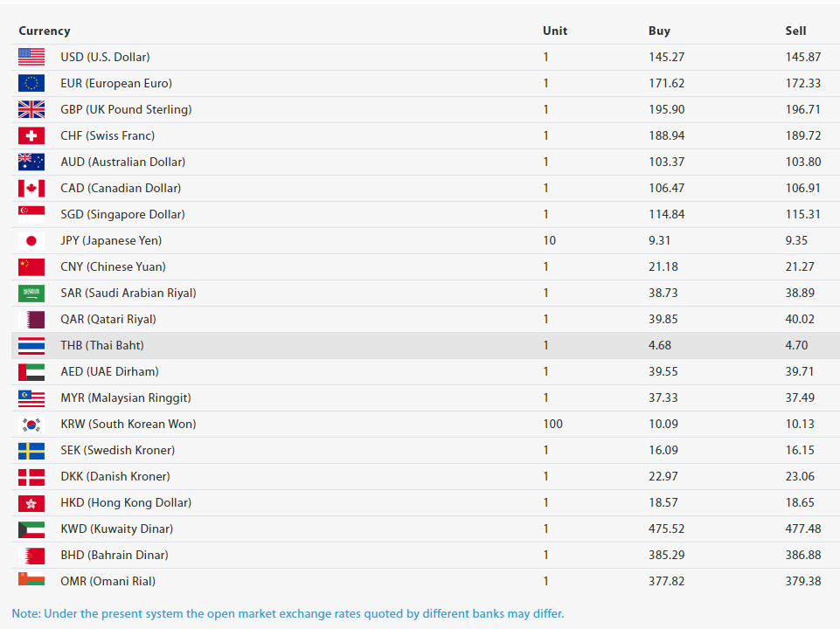
Task: Click the Kuwait flag icon
Action: pyautogui.click(x=31, y=529)
